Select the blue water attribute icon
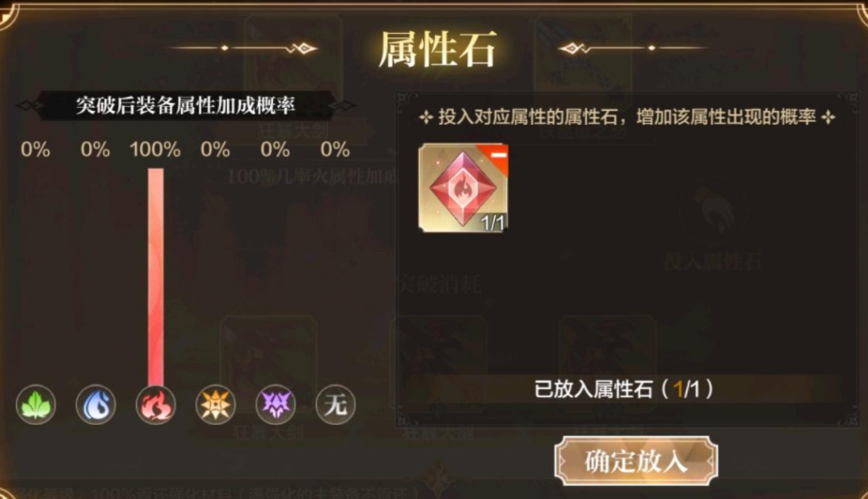 [x=96, y=405]
